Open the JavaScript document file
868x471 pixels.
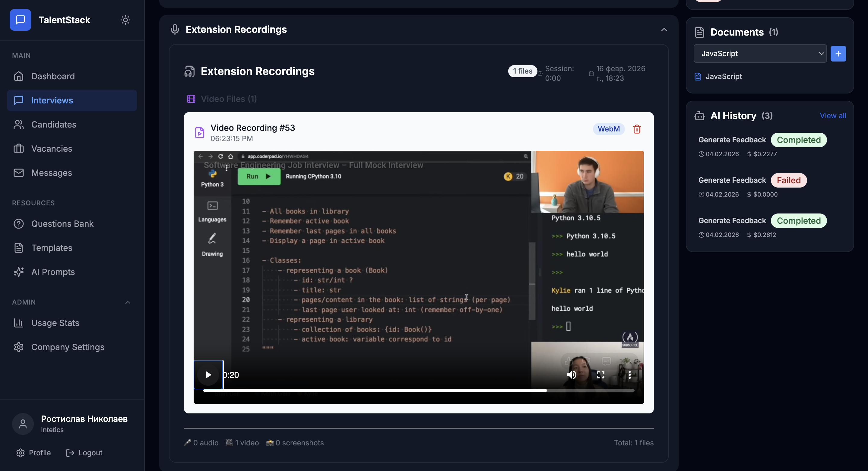click(724, 77)
